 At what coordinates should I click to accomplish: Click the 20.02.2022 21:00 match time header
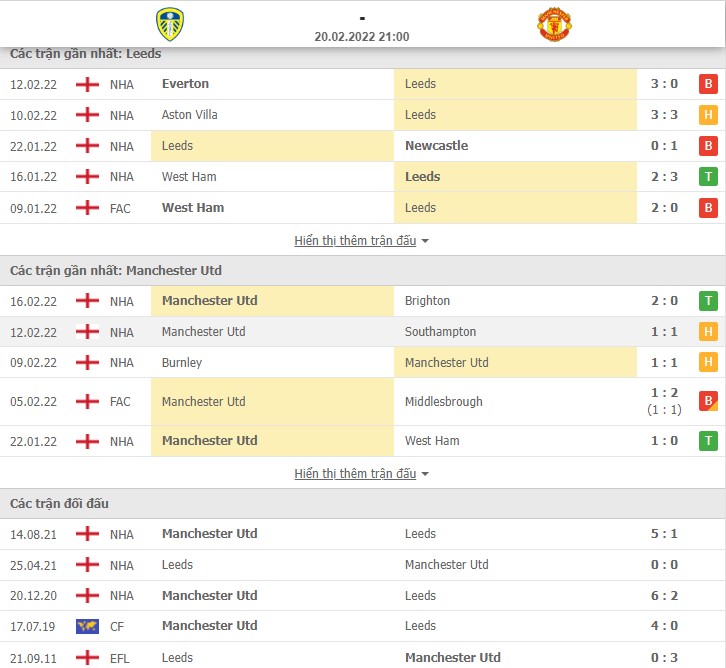click(362, 37)
